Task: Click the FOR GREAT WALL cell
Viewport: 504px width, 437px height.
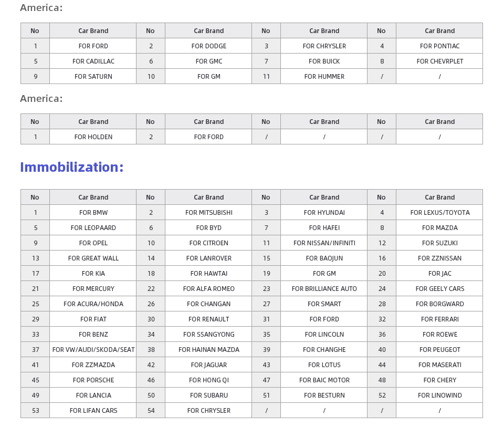Action: pos(93,258)
